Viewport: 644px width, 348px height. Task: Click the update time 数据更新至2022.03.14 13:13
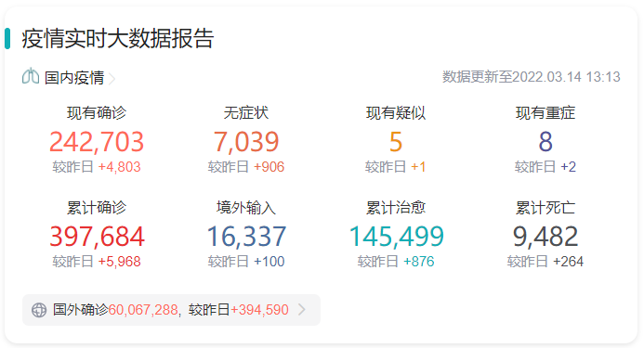click(531, 77)
